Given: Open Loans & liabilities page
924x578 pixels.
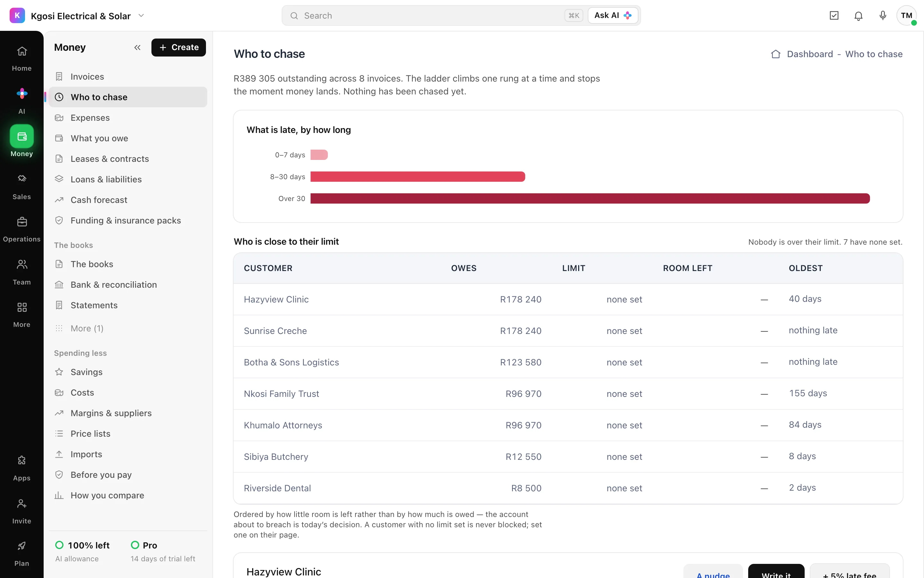Looking at the screenshot, I should point(128,179).
